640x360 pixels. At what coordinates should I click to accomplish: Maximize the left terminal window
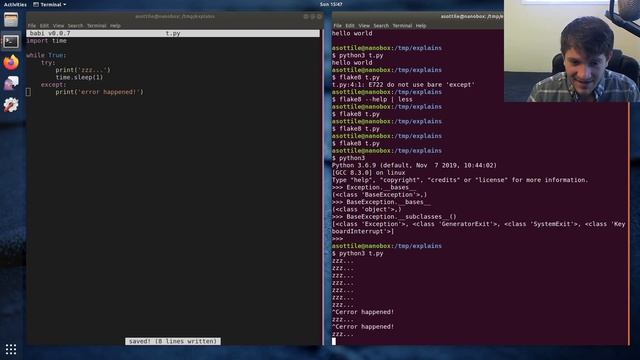[313, 17]
